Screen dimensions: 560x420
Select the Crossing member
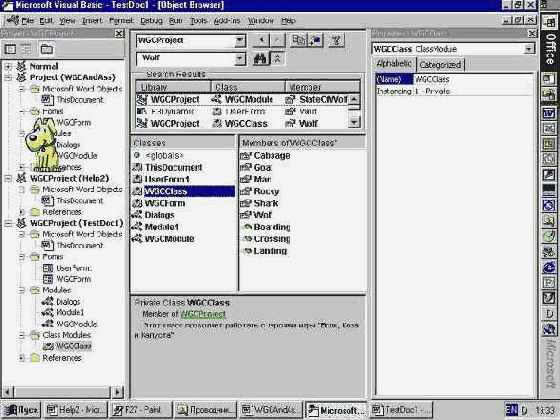(x=271, y=239)
